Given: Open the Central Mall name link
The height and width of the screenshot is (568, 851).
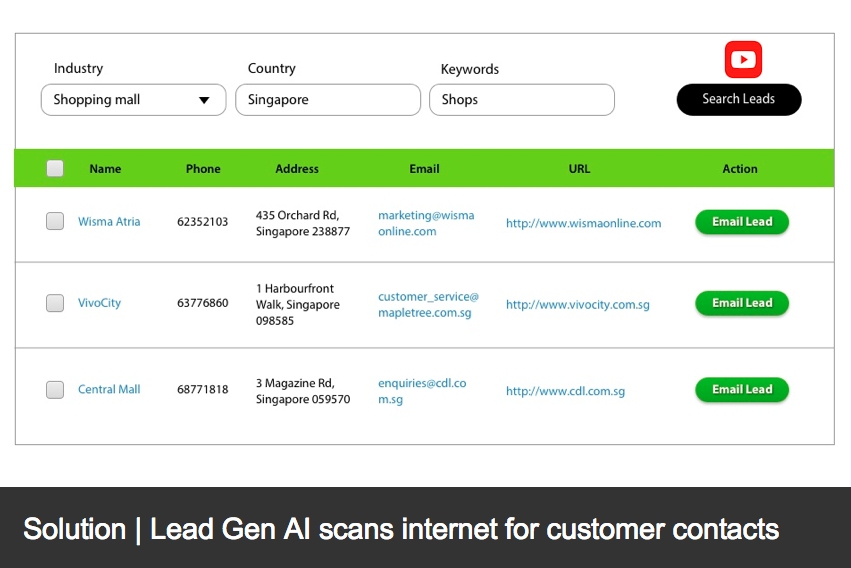Looking at the screenshot, I should click(x=109, y=389).
